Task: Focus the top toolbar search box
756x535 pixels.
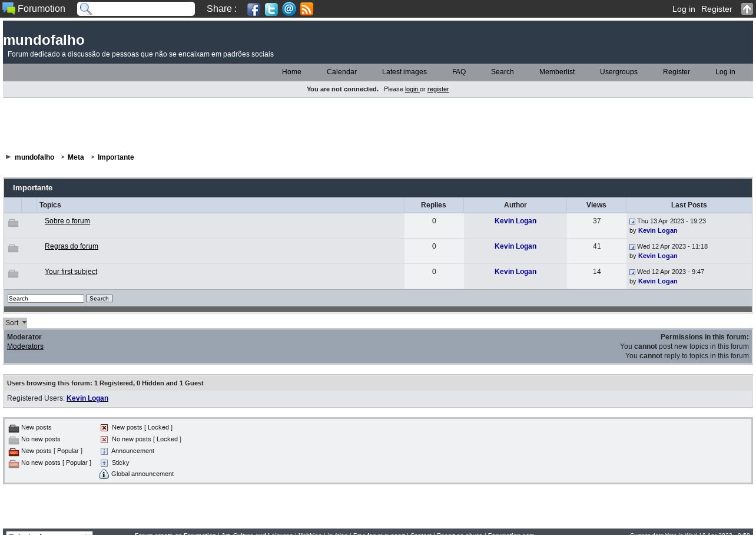Action: [142, 9]
